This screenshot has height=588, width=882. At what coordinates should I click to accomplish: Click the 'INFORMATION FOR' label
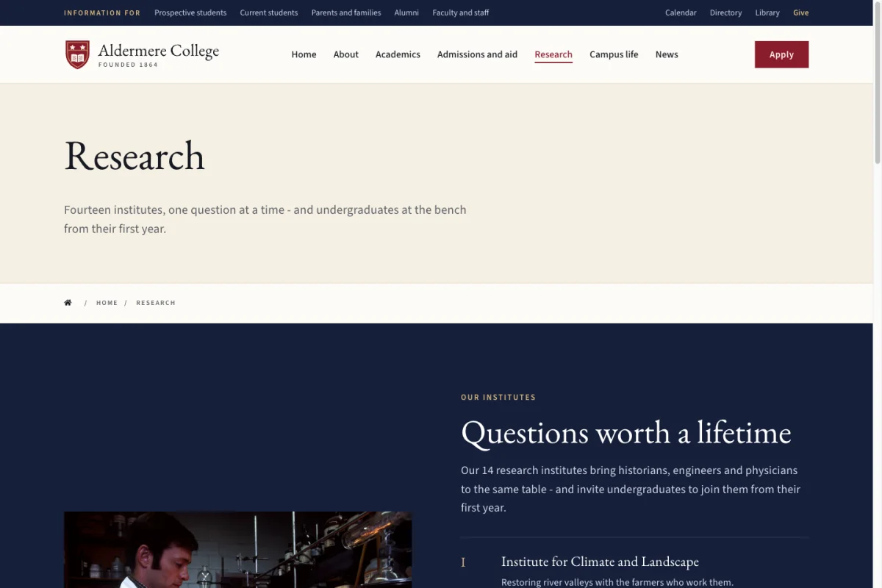point(102,12)
